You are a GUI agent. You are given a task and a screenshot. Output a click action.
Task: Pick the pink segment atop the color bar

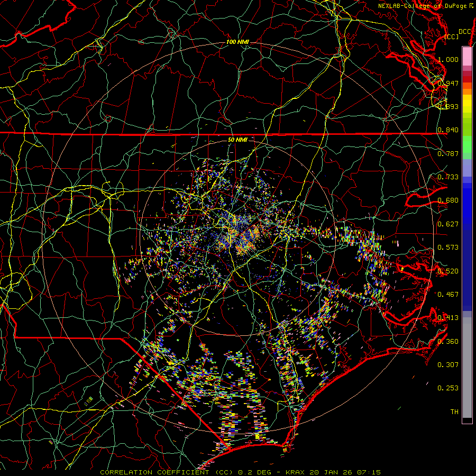pos(467,56)
